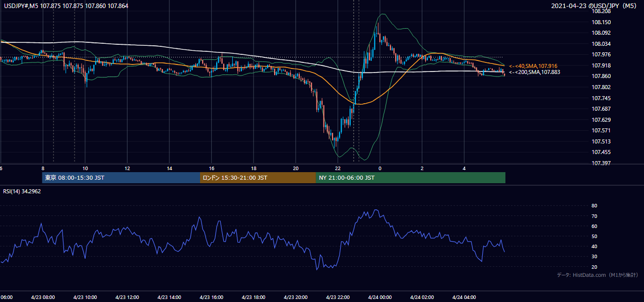The width and height of the screenshot is (644, 302).
Task: Click RSI axis level 20
Action: click(595, 267)
